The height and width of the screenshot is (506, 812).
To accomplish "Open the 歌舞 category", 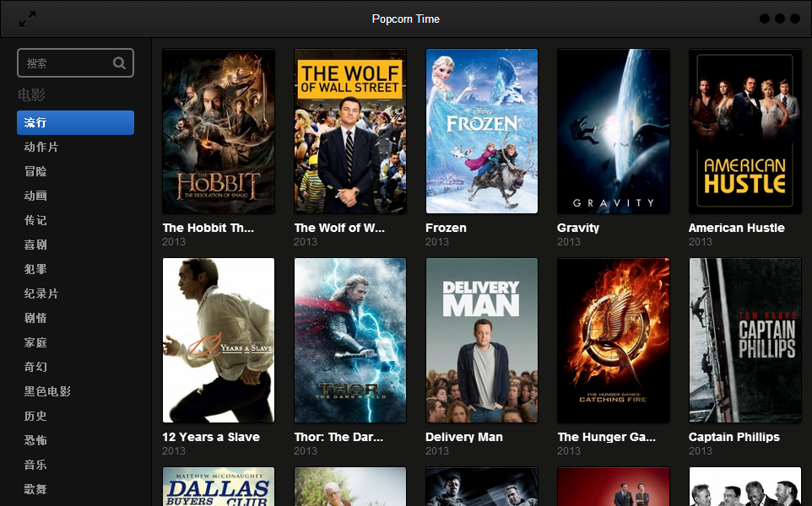I will click(x=35, y=489).
